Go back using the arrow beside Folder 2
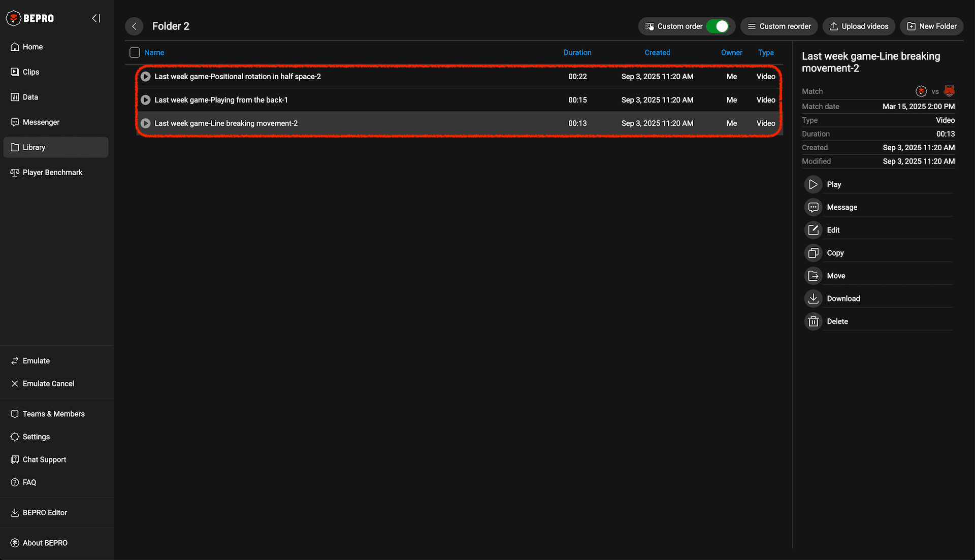 pyautogui.click(x=134, y=26)
